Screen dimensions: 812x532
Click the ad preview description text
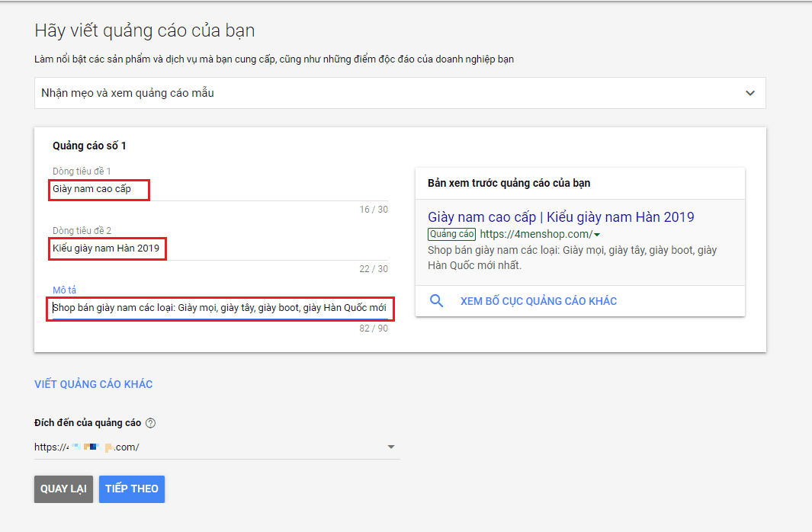pos(572,258)
